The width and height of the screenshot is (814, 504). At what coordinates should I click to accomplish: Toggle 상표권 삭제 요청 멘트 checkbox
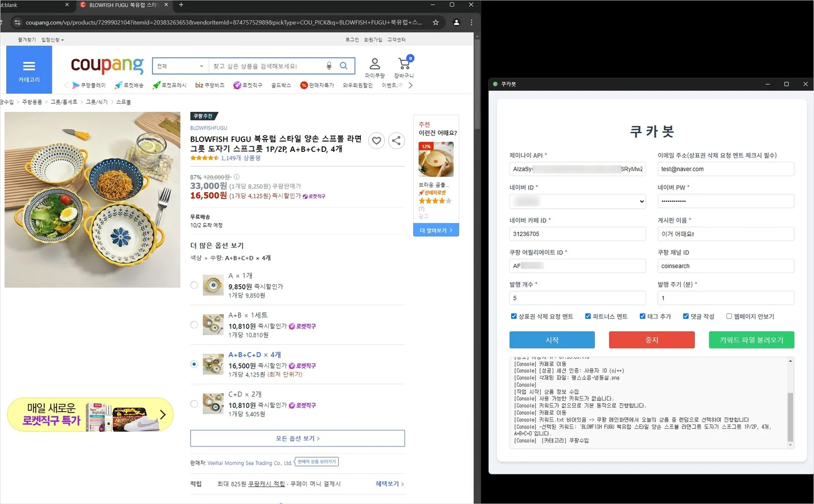click(513, 316)
